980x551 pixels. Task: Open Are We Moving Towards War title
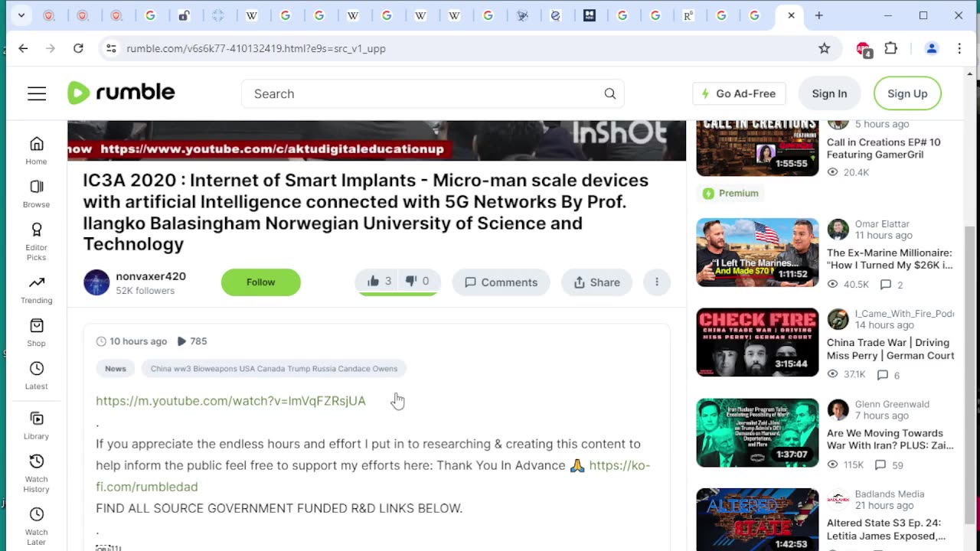click(x=890, y=439)
